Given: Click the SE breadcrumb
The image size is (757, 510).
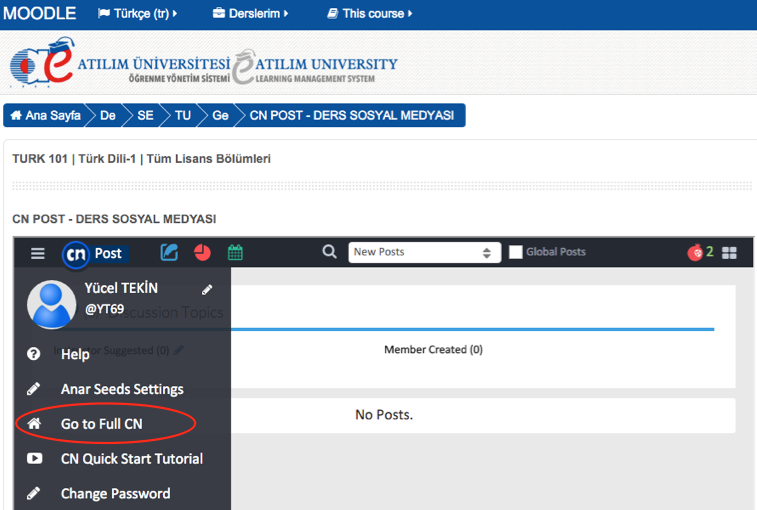Looking at the screenshot, I should click(145, 115).
